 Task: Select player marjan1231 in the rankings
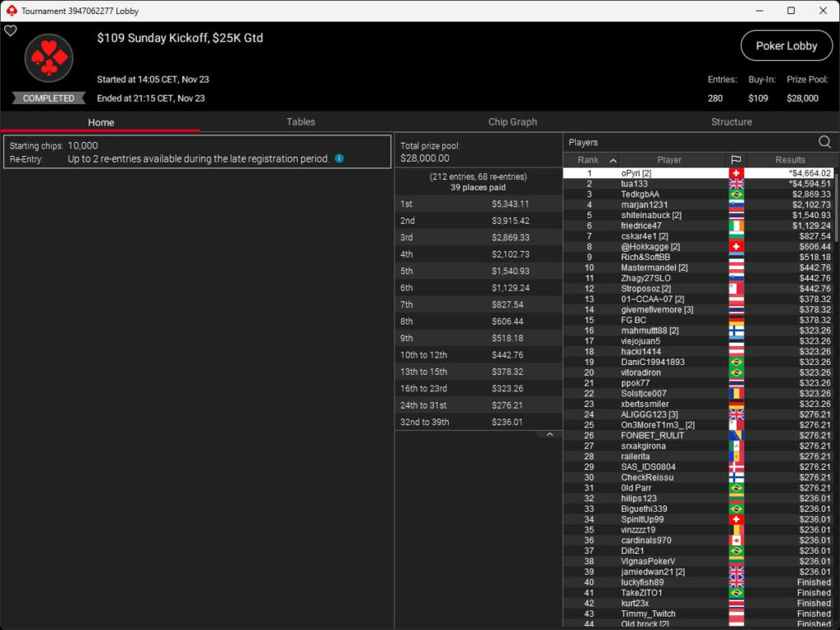coord(644,204)
